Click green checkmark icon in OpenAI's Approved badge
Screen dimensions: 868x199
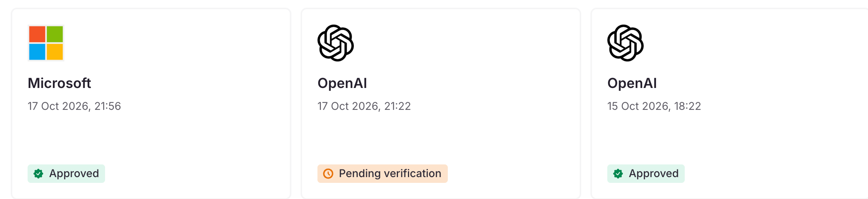pos(618,174)
